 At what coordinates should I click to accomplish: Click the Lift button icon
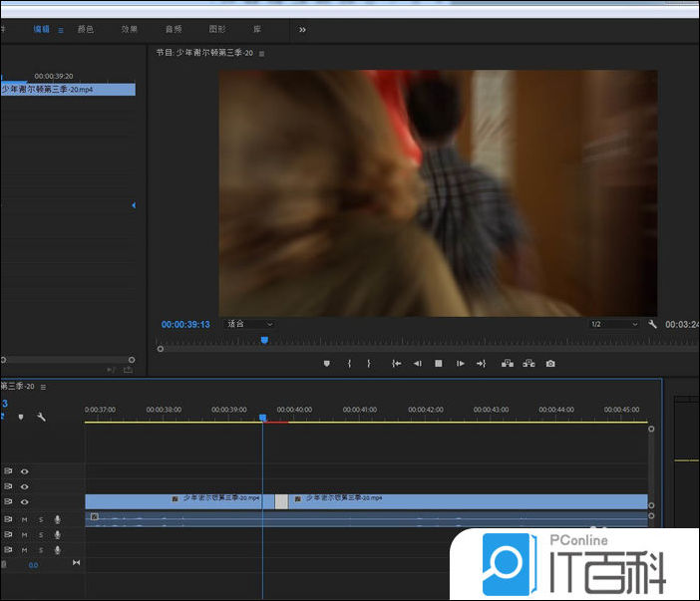click(x=508, y=364)
